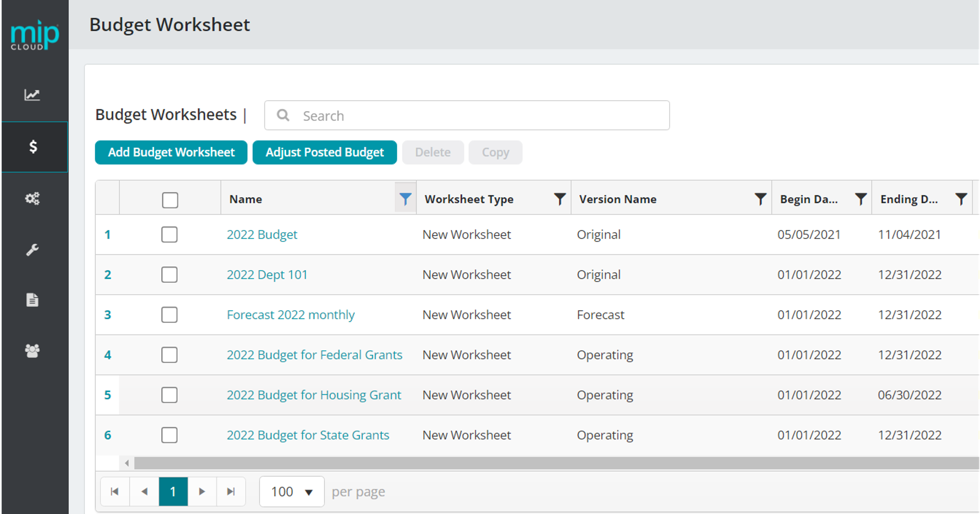Jump to the last page of results
This screenshot has width=980, height=514.
pos(231,491)
